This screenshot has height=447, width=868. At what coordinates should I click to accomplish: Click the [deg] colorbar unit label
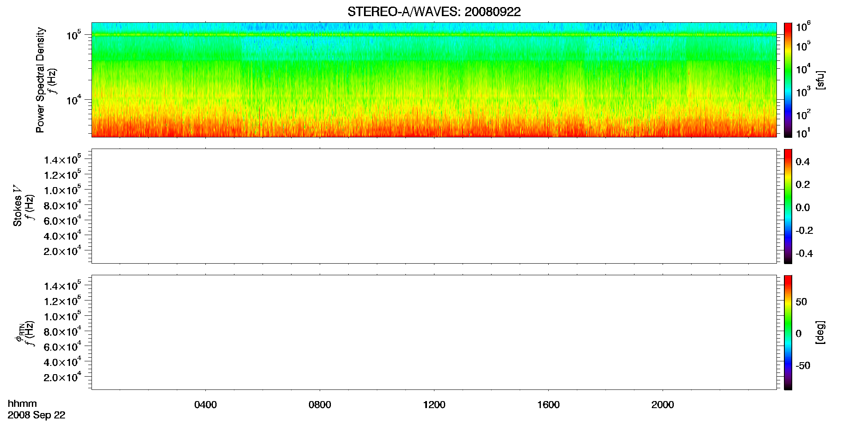tap(820, 332)
